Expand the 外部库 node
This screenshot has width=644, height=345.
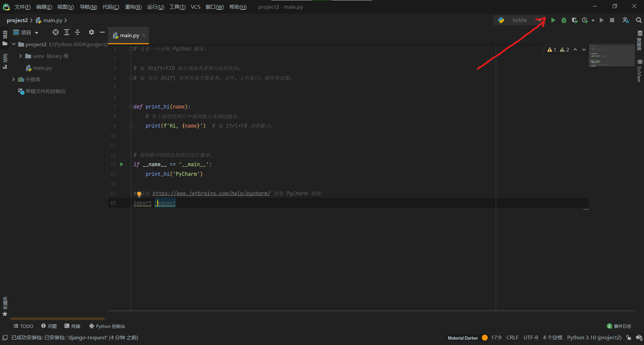point(13,79)
